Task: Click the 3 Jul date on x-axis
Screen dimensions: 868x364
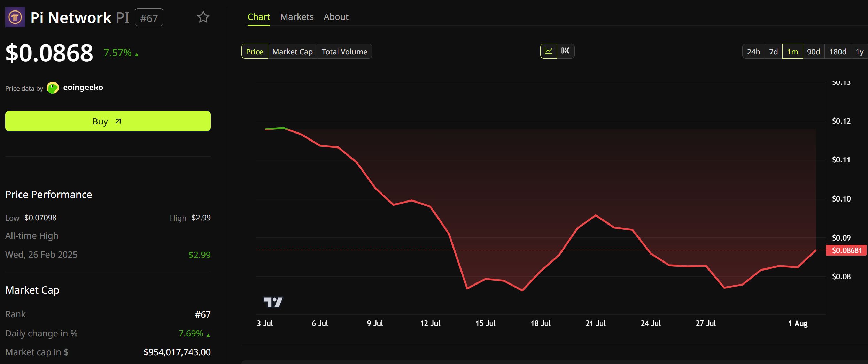Action: pyautogui.click(x=265, y=323)
